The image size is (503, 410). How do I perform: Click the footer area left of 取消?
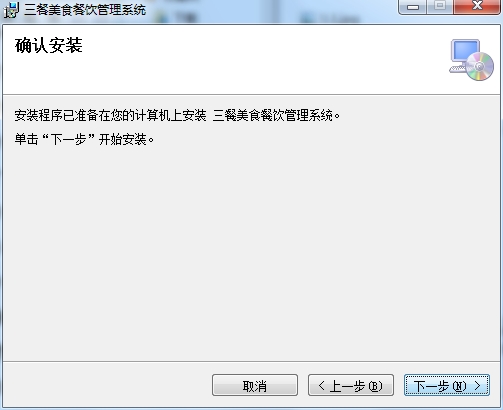[x=107, y=385]
